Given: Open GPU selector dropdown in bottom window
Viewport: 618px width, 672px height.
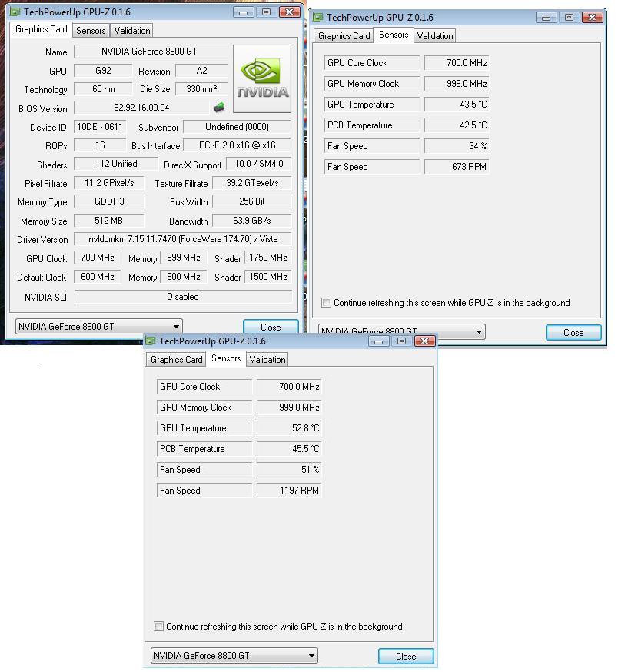Looking at the screenshot, I should click(234, 655).
